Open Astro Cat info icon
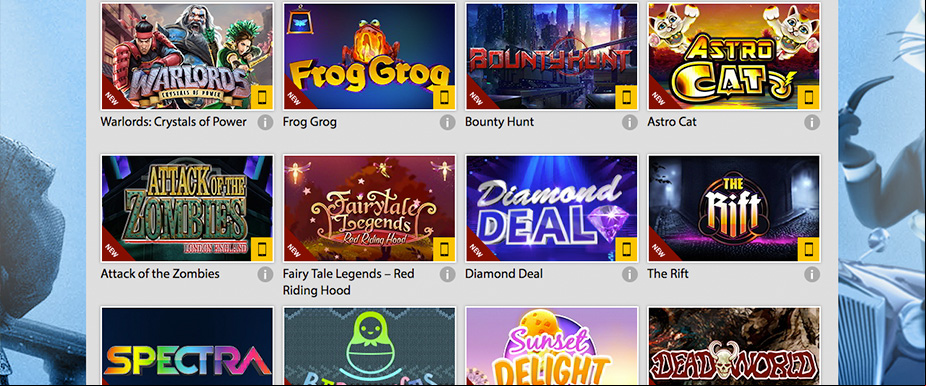Screen dimensions: 926x386 click(x=812, y=122)
